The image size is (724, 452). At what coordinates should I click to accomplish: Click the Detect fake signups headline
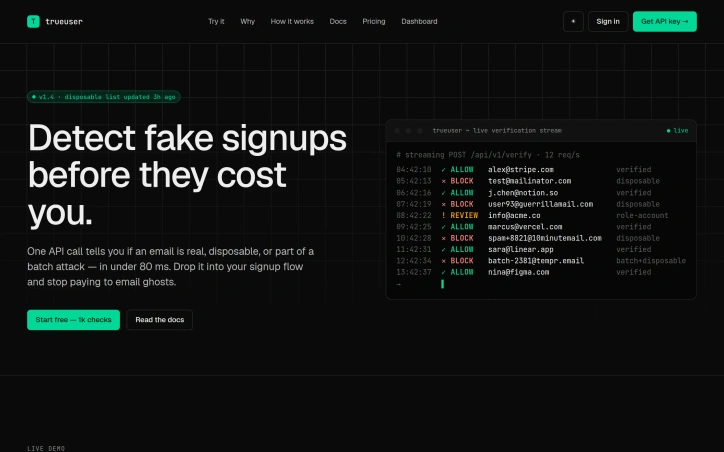[x=187, y=175]
